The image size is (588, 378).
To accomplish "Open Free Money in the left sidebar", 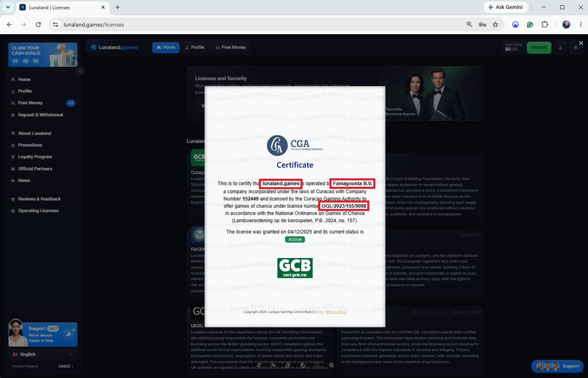I will [30, 103].
